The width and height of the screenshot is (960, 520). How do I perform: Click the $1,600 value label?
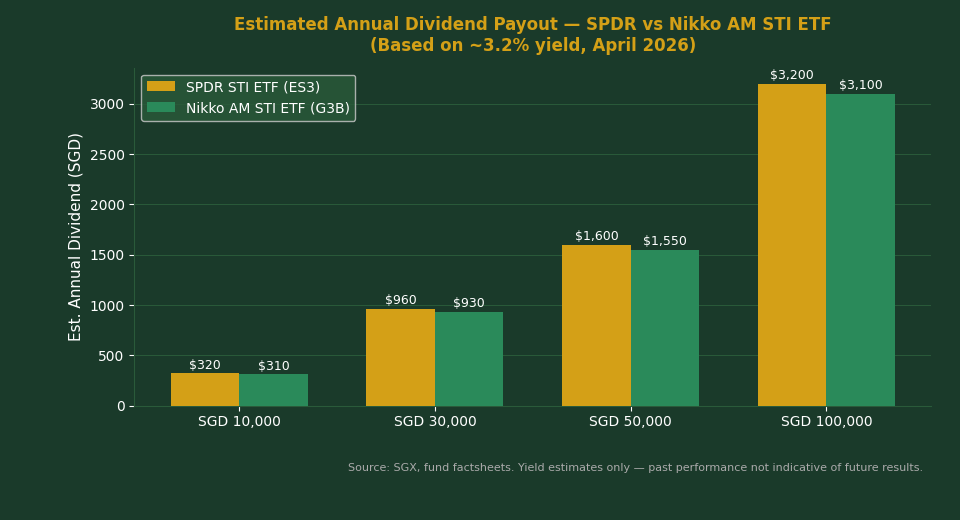[x=597, y=236]
